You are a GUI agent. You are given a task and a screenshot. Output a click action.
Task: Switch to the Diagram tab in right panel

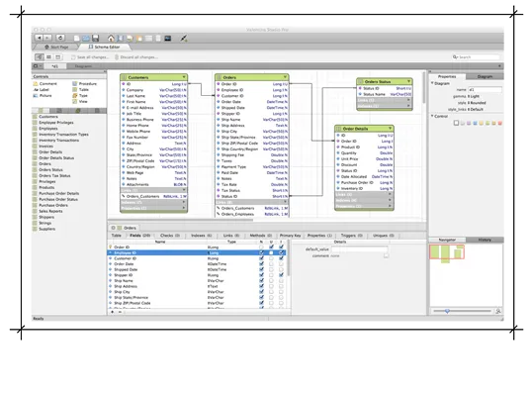pyautogui.click(x=485, y=77)
